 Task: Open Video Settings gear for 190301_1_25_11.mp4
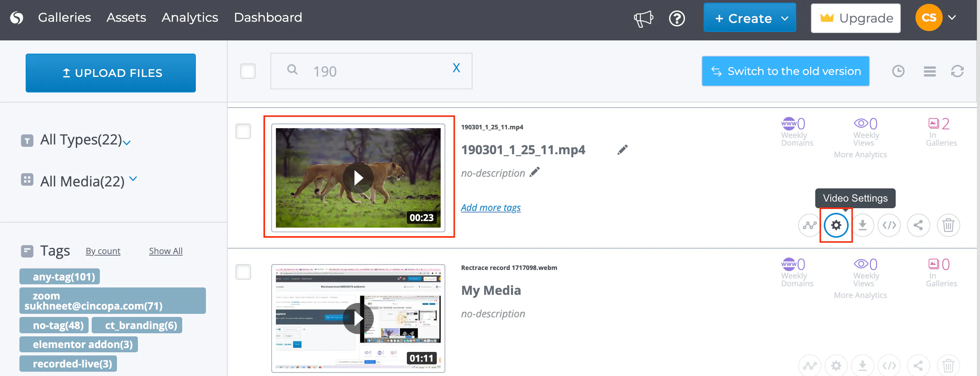(836, 225)
